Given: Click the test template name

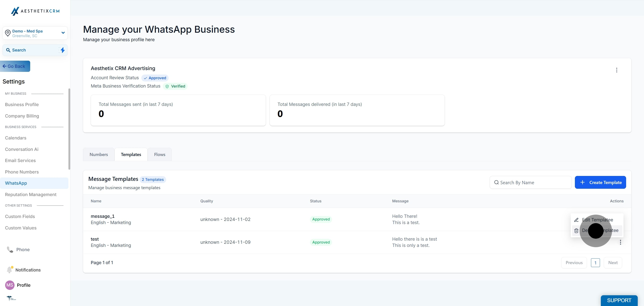Looking at the screenshot, I should [x=95, y=239].
